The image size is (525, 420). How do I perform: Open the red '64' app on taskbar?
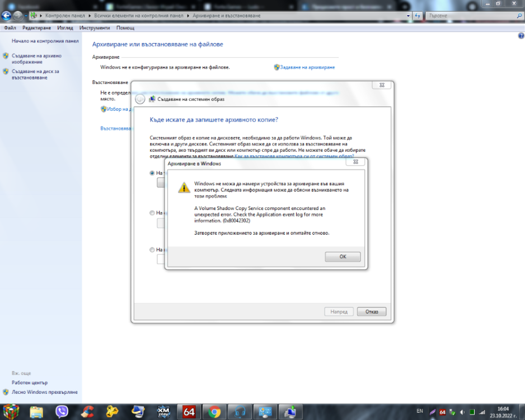(189, 412)
